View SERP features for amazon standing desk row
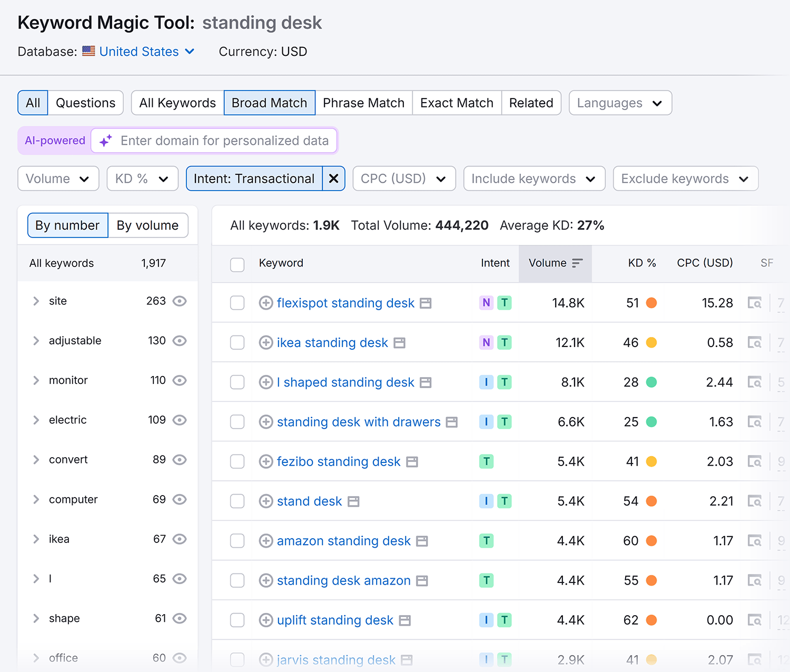 755,541
